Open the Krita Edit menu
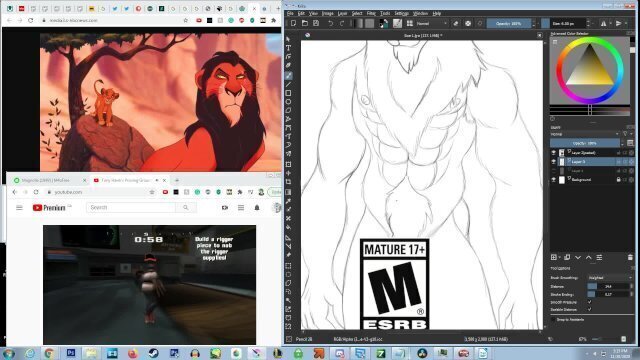This screenshot has width=640, height=360. pos(301,13)
